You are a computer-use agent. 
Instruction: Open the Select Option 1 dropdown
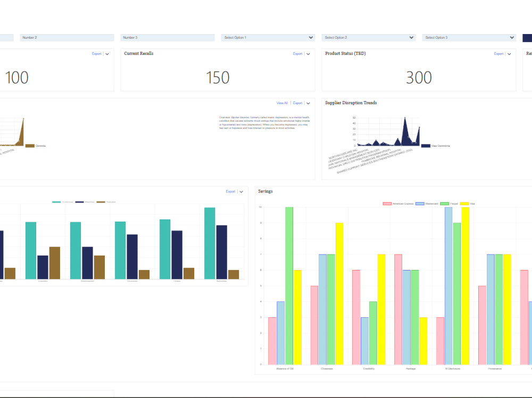point(268,38)
